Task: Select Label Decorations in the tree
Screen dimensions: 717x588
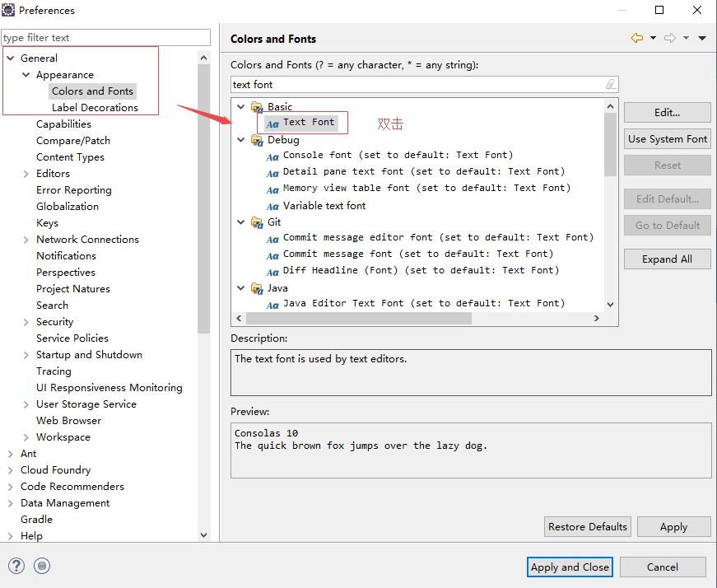Action: click(x=95, y=108)
